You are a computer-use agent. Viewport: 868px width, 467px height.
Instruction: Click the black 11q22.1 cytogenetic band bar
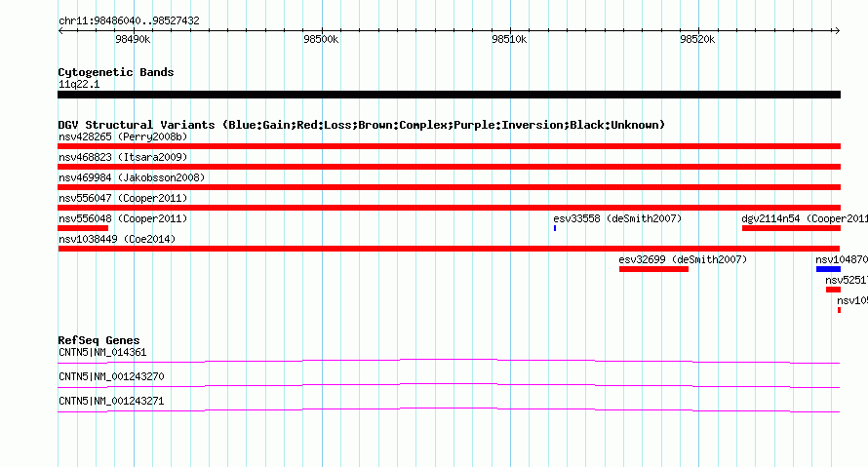(x=449, y=95)
